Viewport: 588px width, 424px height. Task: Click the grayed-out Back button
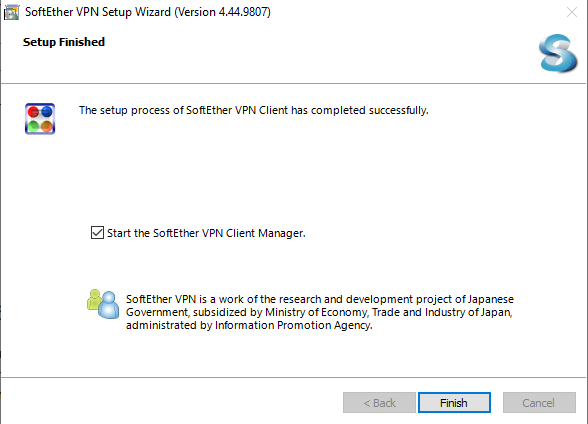(379, 403)
